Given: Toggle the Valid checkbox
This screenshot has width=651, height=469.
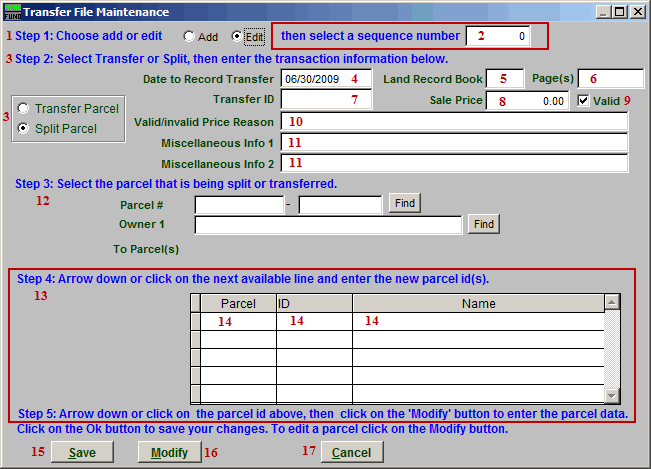Looking at the screenshot, I should pos(586,100).
